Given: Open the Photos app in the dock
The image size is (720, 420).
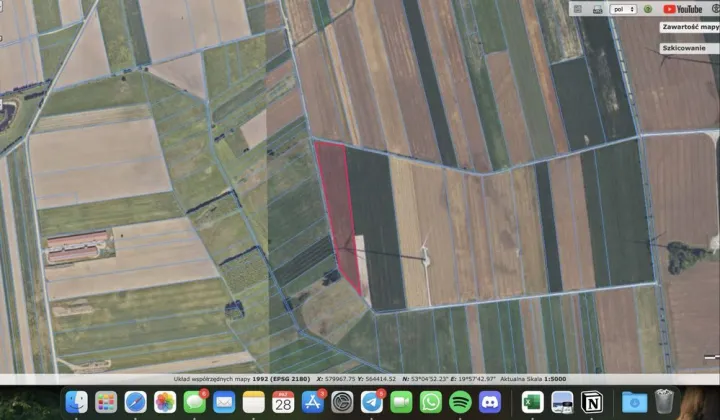Looking at the screenshot, I should [x=165, y=402].
